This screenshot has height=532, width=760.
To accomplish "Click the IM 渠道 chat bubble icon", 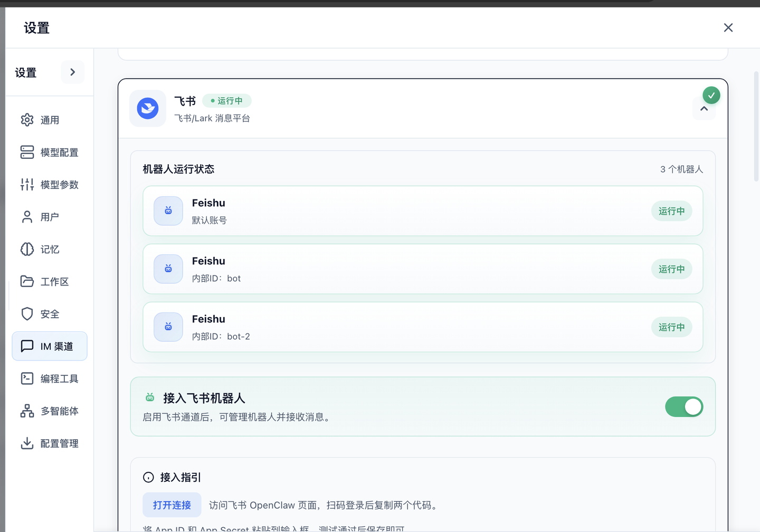I will pyautogui.click(x=27, y=346).
